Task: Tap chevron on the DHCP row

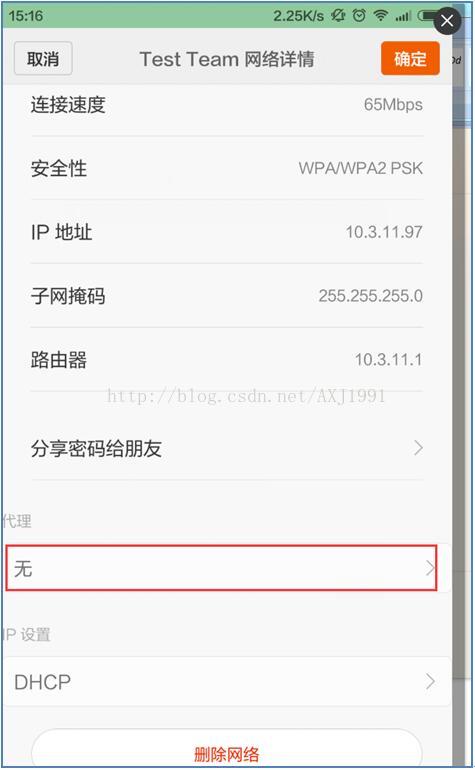Action: [430, 682]
